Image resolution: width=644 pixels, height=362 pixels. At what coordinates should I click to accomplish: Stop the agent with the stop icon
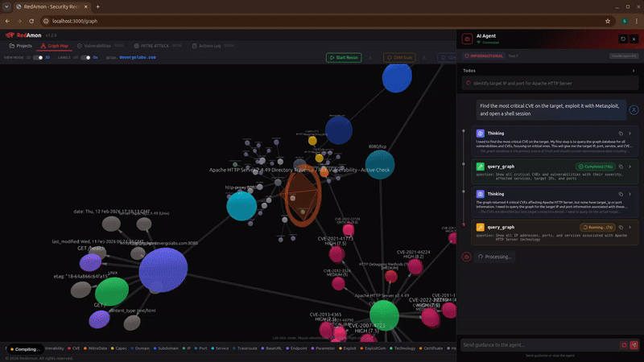pyautogui.click(x=624, y=345)
